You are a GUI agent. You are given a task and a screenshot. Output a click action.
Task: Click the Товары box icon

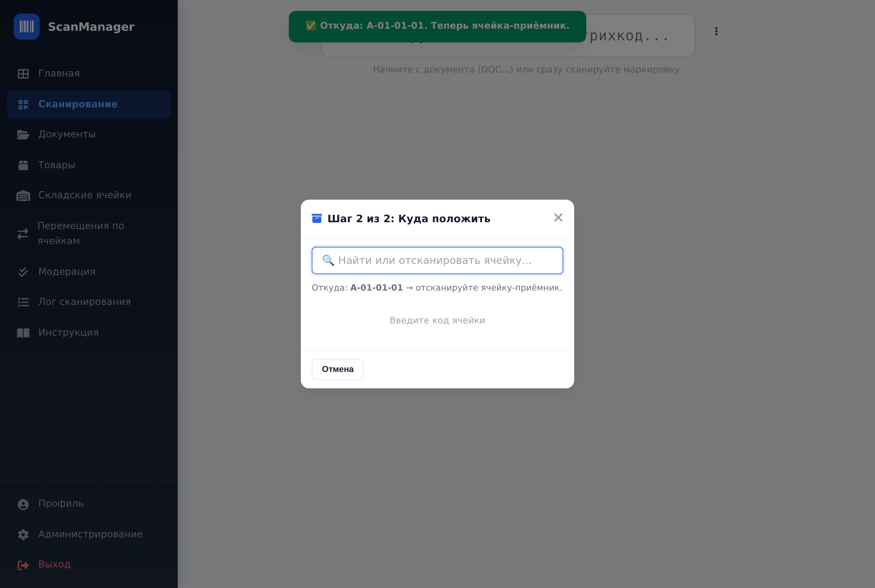[23, 165]
